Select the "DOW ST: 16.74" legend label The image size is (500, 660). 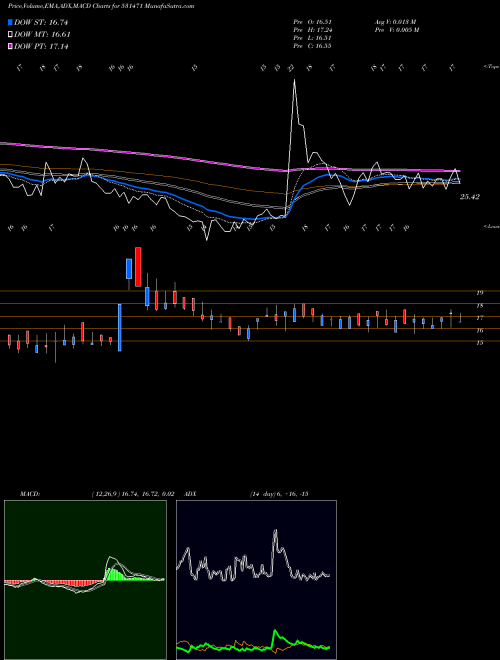click(41, 22)
